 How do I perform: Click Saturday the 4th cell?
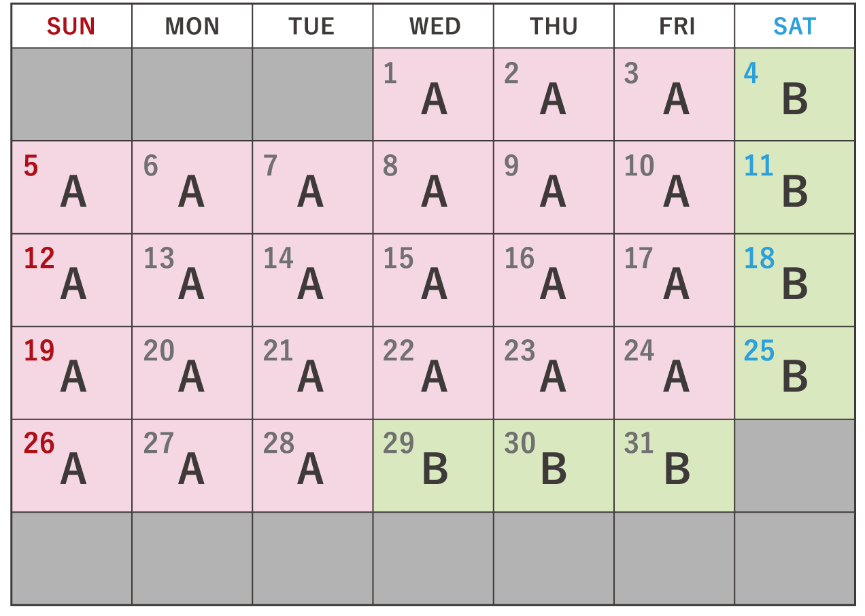click(794, 95)
